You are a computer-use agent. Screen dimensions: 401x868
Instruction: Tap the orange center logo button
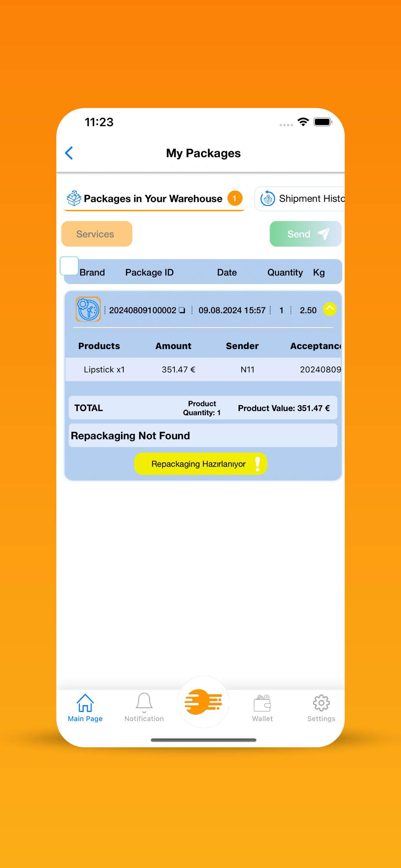(x=203, y=702)
